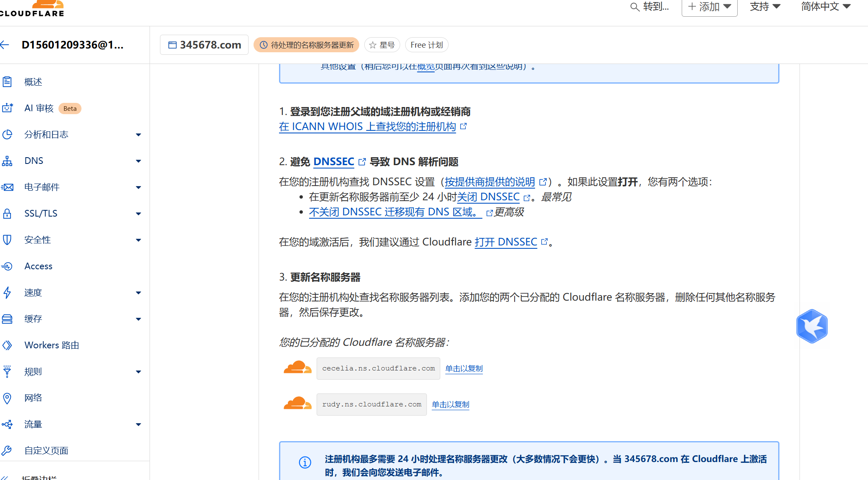Click the back arrow beside account name
The image size is (868, 480).
tap(5, 45)
